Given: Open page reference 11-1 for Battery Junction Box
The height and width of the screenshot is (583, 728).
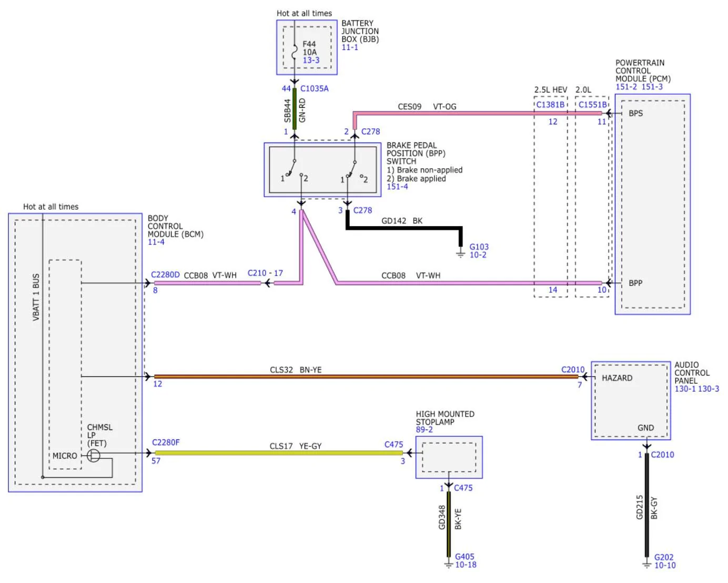Looking at the screenshot, I should 350,47.
